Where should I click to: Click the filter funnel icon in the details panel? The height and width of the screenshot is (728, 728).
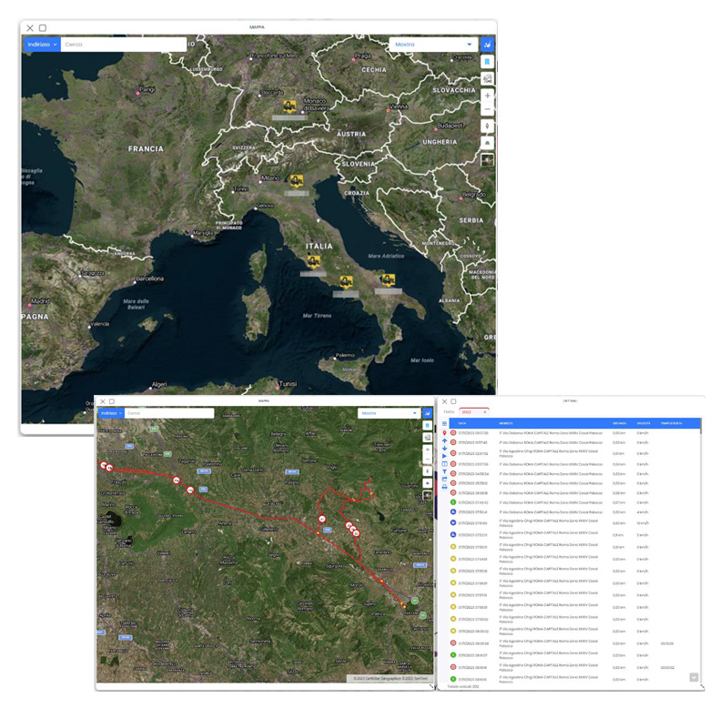tap(444, 471)
